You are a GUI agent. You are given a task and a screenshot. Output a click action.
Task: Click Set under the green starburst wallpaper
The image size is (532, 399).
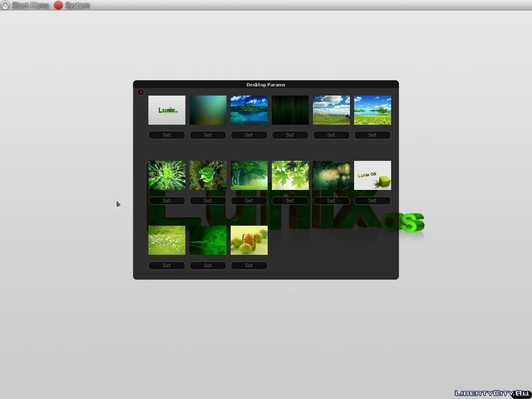[x=167, y=201]
